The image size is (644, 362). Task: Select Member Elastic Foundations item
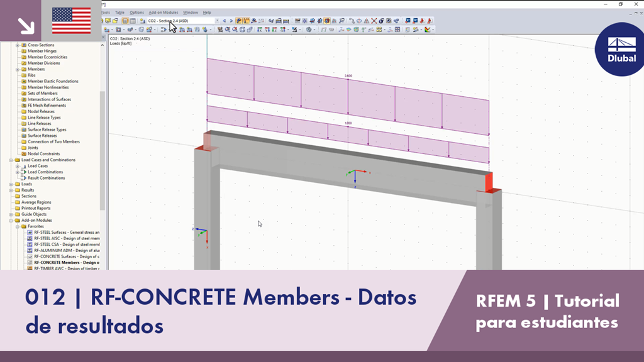(x=53, y=81)
